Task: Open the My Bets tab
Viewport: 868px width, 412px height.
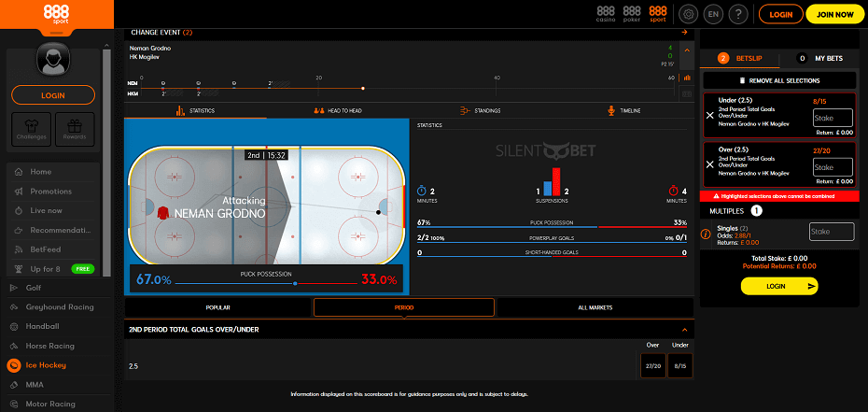Action: [819, 58]
